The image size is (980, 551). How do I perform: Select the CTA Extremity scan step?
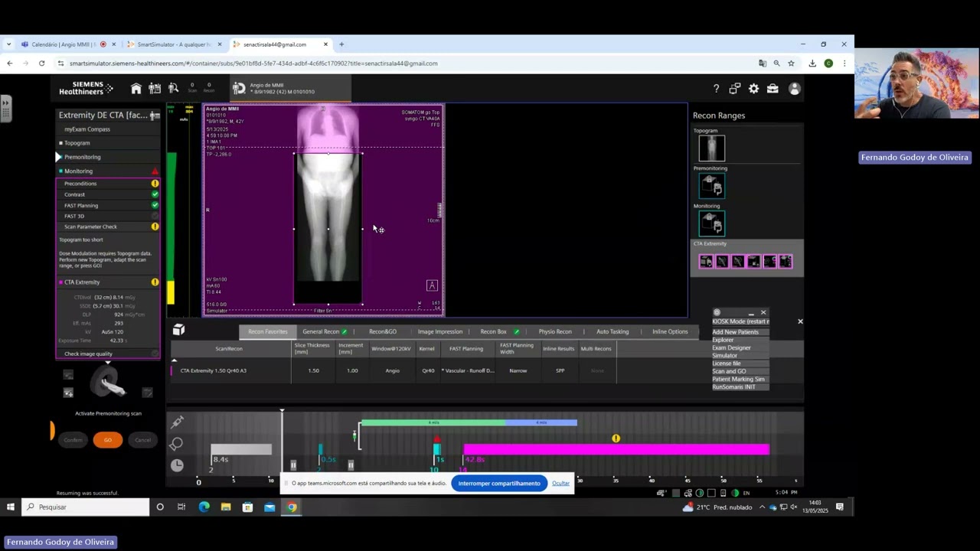108,282
